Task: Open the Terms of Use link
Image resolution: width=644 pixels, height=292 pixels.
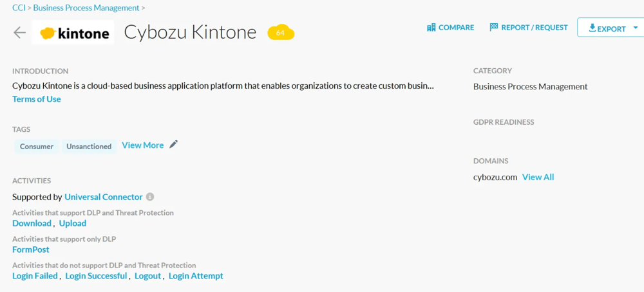Action: pyautogui.click(x=37, y=99)
